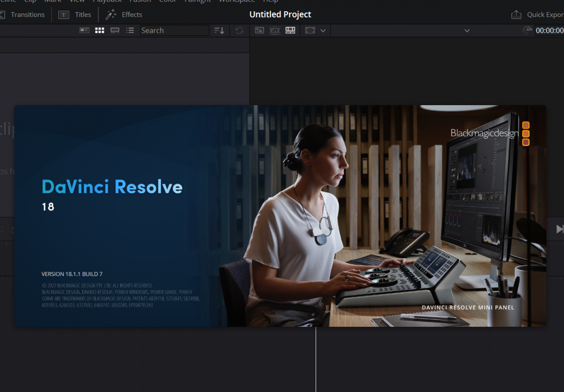Expand the dropdown beside the frame icon
564x392 pixels.
[323, 31]
